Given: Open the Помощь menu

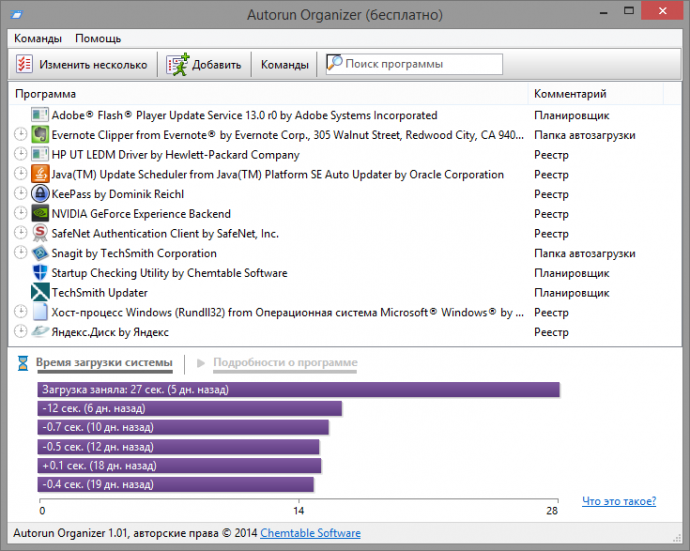Looking at the screenshot, I should (x=98, y=38).
